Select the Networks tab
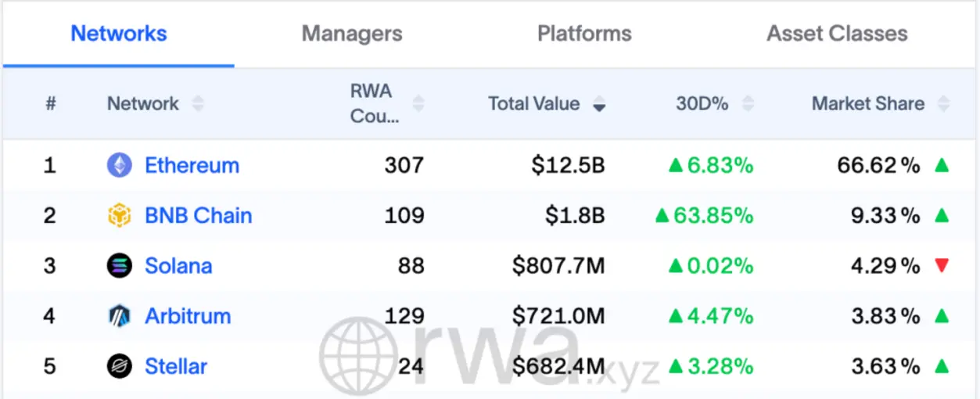 (x=119, y=34)
